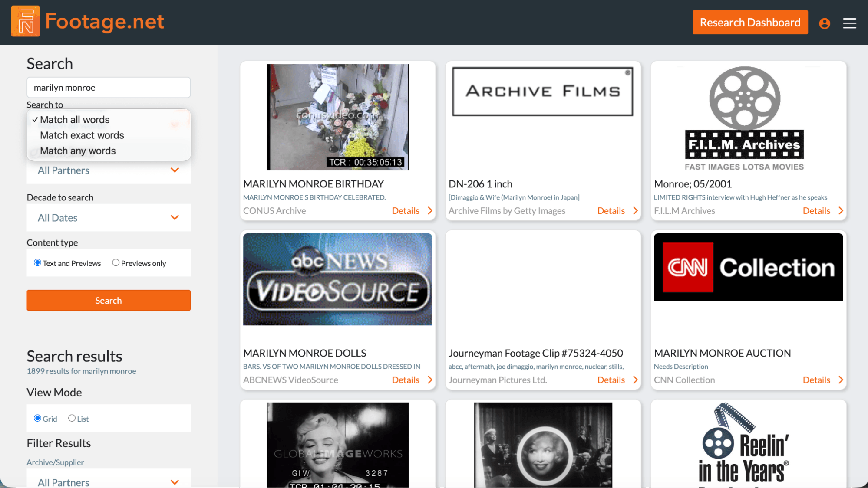Open the abc News VideoSource thumbnail
868x488 pixels.
tap(337, 279)
